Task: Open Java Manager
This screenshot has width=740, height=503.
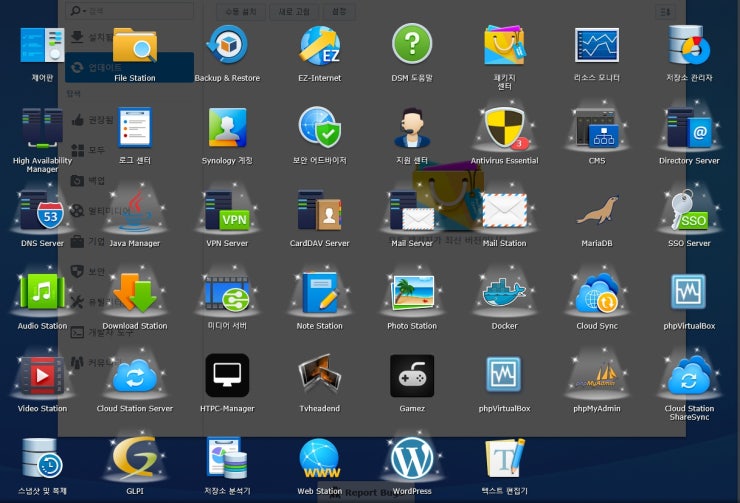Action: click(x=135, y=210)
